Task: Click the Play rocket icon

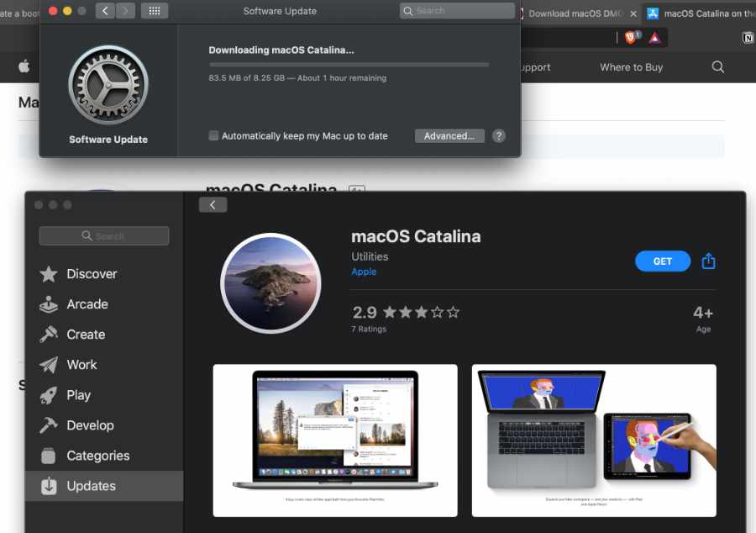Action: pyautogui.click(x=49, y=395)
